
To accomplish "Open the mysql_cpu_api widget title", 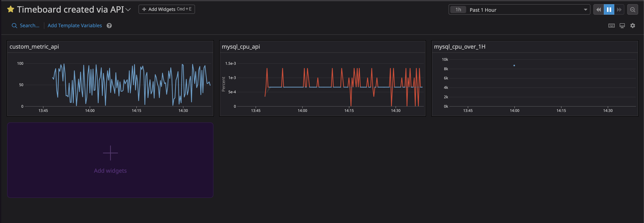I will pos(241,47).
